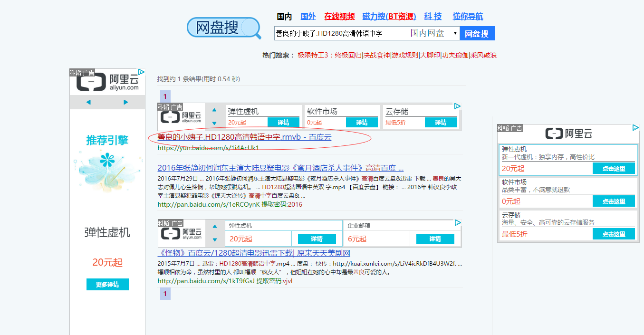The image size is (644, 335).
Task: Focus the search query input field
Action: coord(341,33)
